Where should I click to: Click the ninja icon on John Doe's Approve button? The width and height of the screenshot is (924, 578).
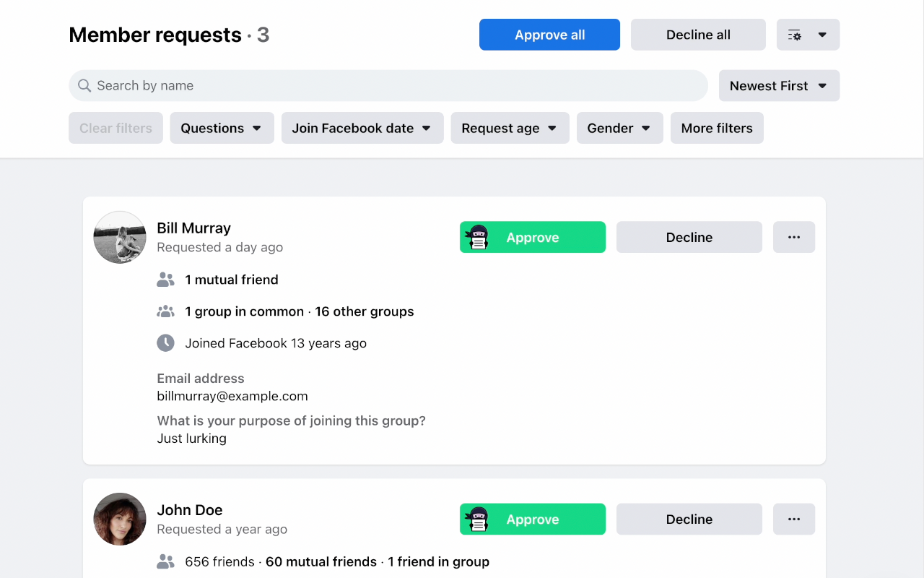pyautogui.click(x=477, y=519)
